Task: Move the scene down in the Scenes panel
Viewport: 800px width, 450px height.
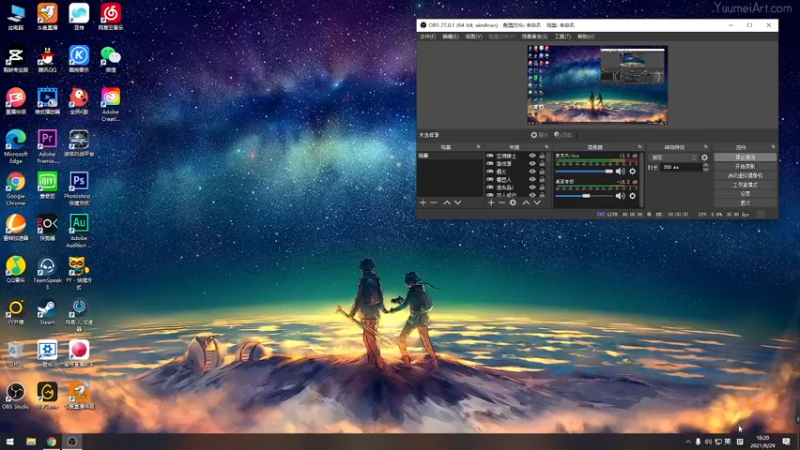Action: [458, 203]
